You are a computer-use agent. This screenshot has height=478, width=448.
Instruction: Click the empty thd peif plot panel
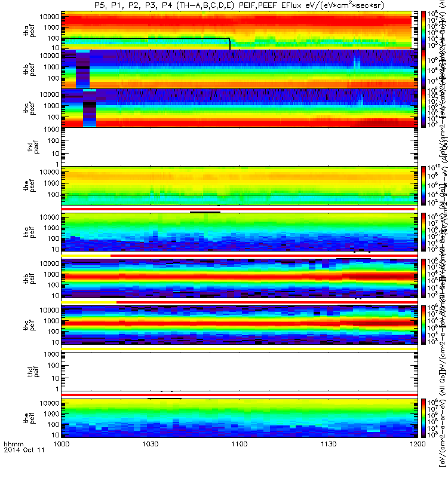pos(240,372)
